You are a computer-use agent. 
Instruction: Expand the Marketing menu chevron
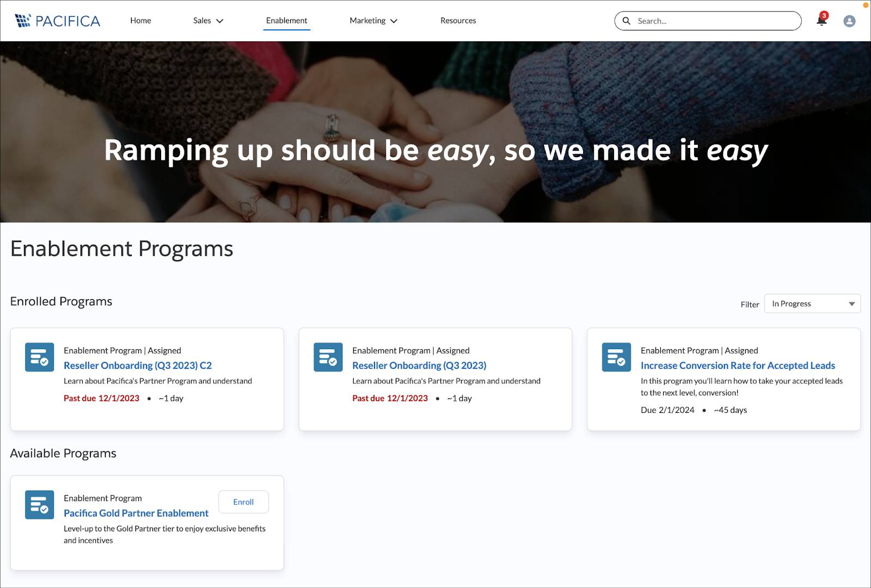pos(394,21)
